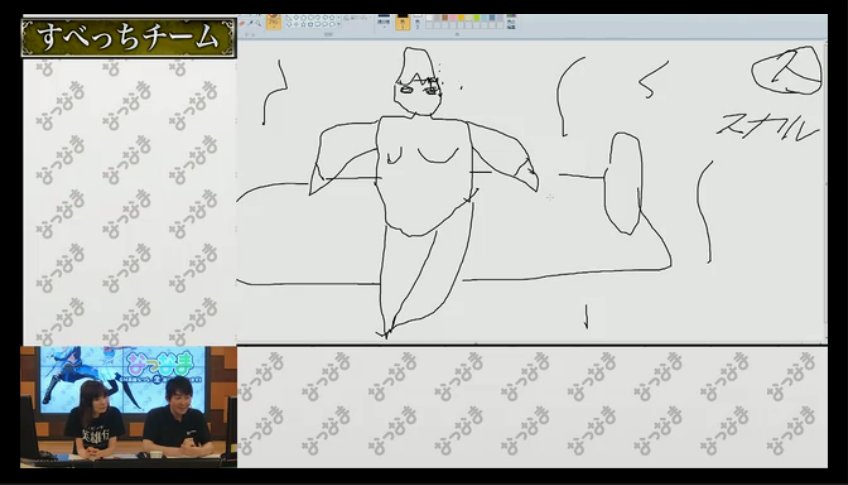848x485 pixels.
Task: Select the Eraser tool
Action: [x=242, y=23]
